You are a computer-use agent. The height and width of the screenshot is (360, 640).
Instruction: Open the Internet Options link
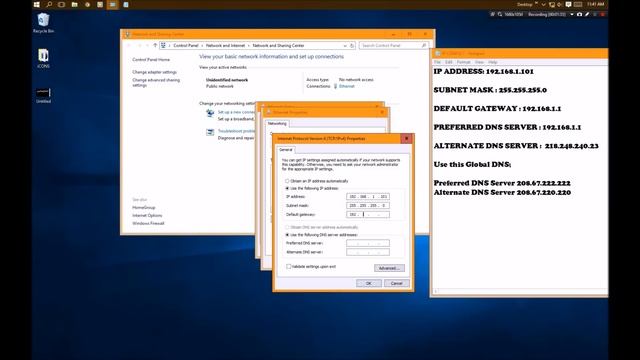(x=147, y=216)
